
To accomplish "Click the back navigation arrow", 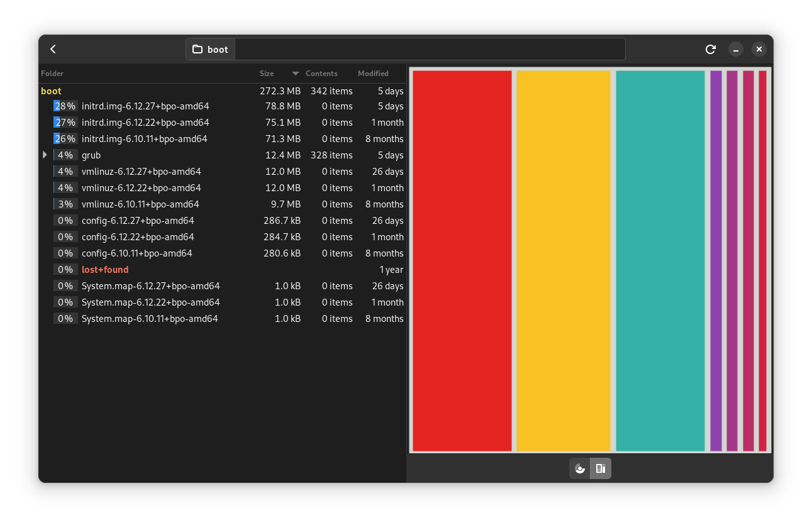I will pyautogui.click(x=53, y=49).
